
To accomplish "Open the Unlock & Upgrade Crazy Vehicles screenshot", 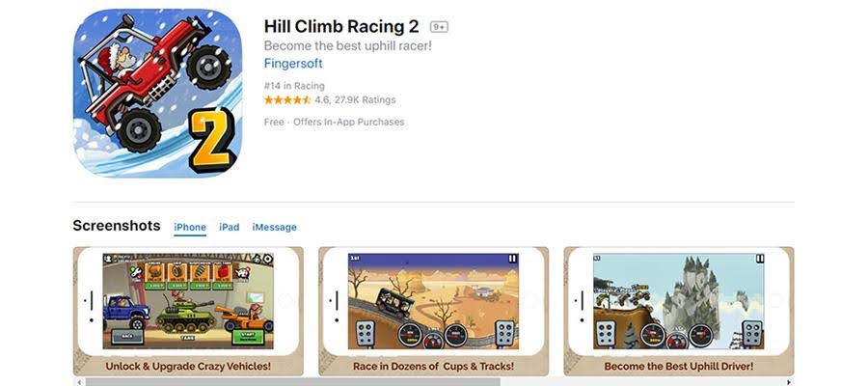I will tap(188, 312).
